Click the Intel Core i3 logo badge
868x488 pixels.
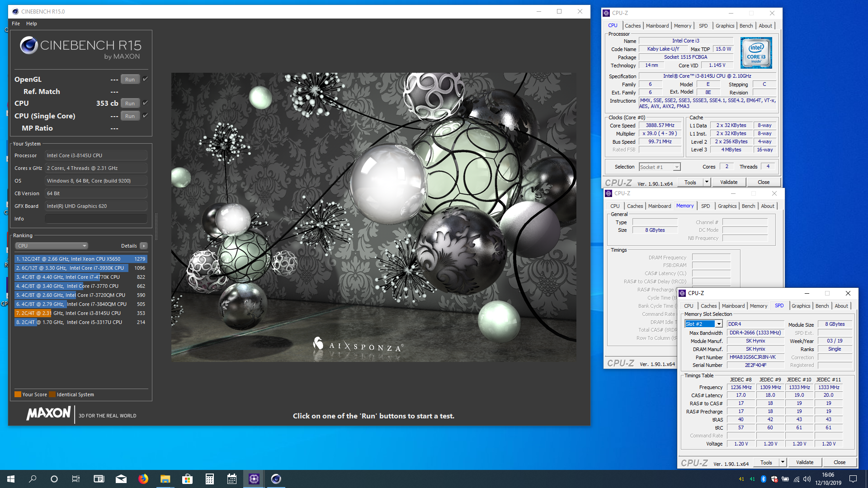coord(756,53)
